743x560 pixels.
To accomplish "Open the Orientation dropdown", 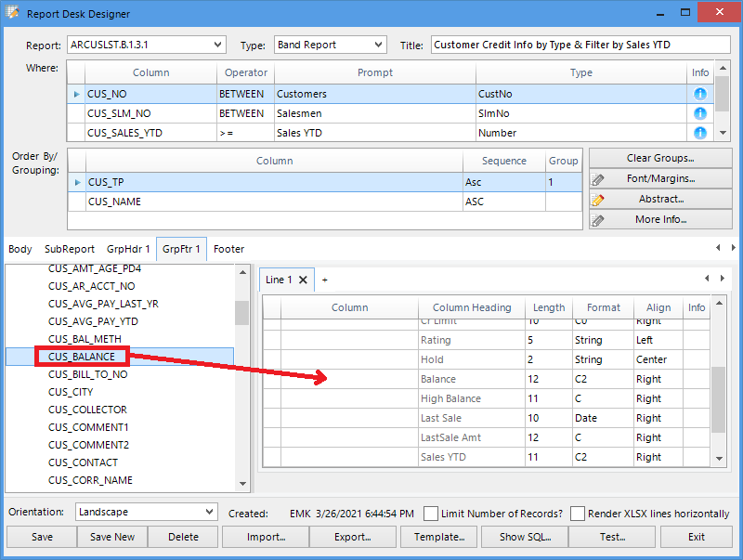I will 209,512.
